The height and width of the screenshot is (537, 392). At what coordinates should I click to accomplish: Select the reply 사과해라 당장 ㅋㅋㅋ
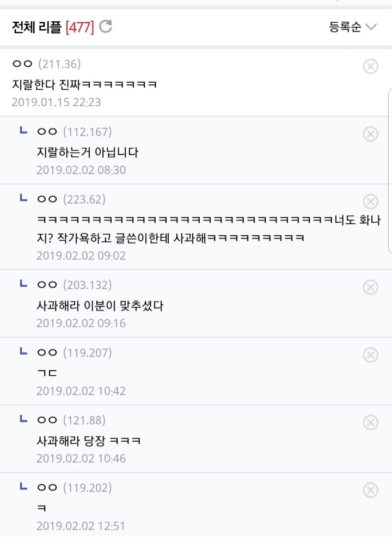click(88, 441)
